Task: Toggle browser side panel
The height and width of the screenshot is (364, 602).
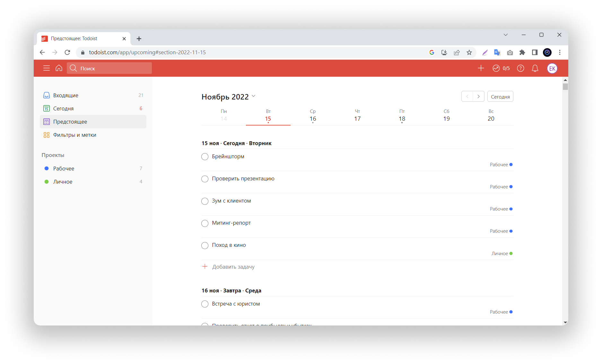Action: click(535, 52)
